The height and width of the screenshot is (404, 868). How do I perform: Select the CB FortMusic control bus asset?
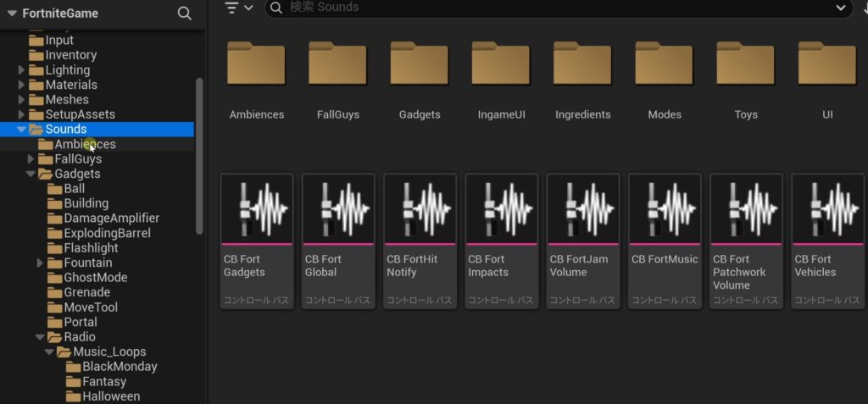click(665, 241)
